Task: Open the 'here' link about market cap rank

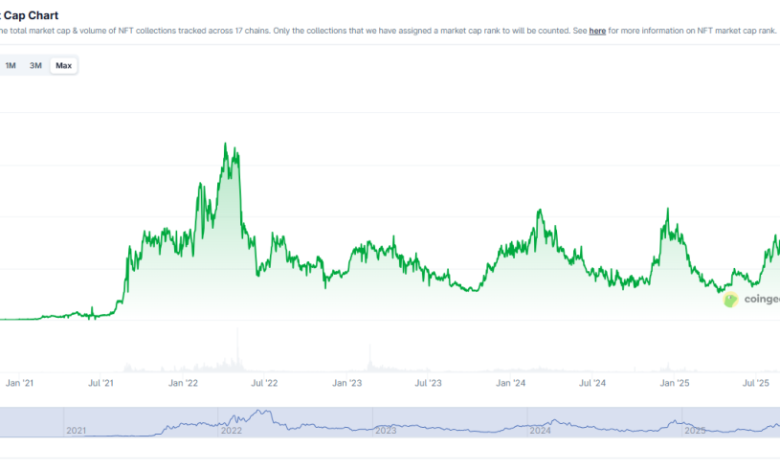Action: 597,32
